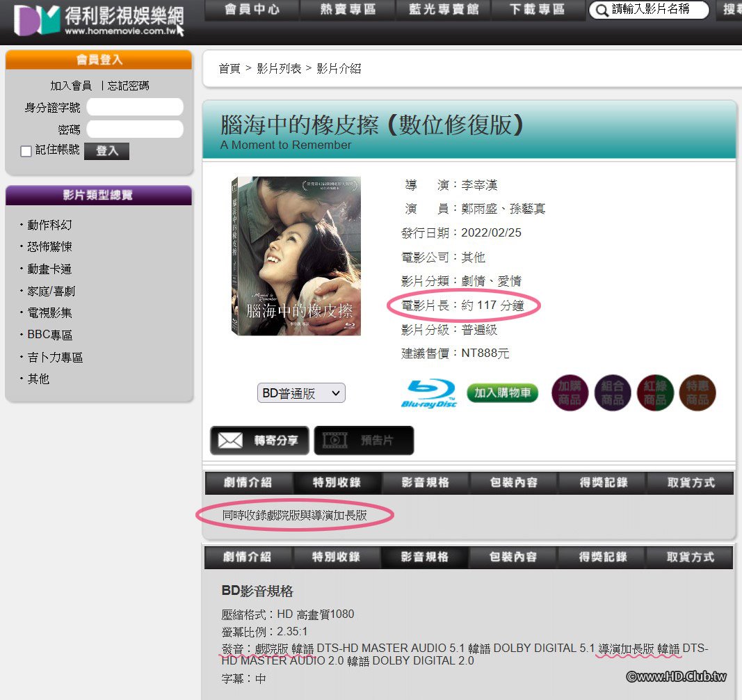Click the 壓縮格式 HD 高畫質1080 text
This screenshot has width=742, height=700.
tap(288, 614)
